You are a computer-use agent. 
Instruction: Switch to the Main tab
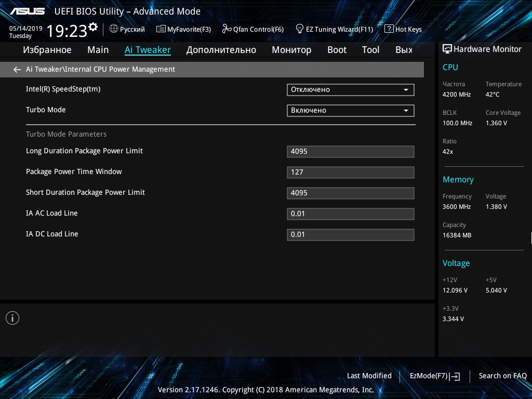point(98,50)
